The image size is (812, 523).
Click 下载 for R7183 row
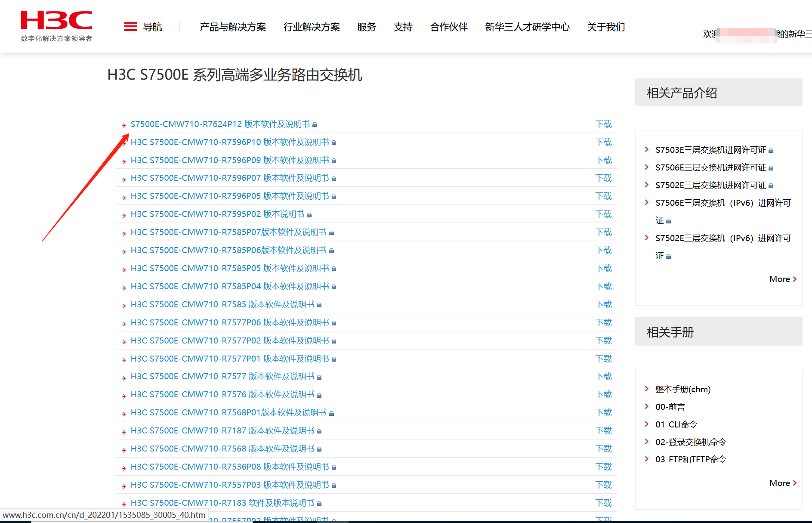[x=604, y=503]
